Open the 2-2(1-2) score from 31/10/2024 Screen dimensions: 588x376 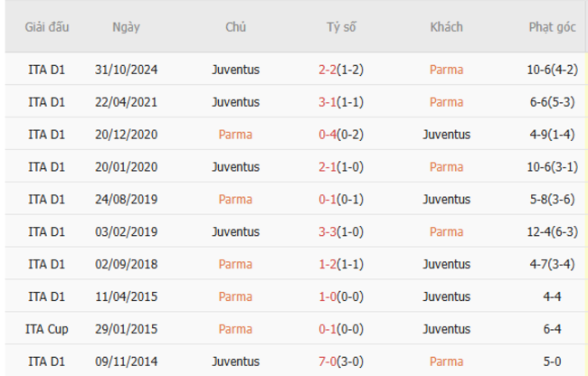pyautogui.click(x=341, y=70)
